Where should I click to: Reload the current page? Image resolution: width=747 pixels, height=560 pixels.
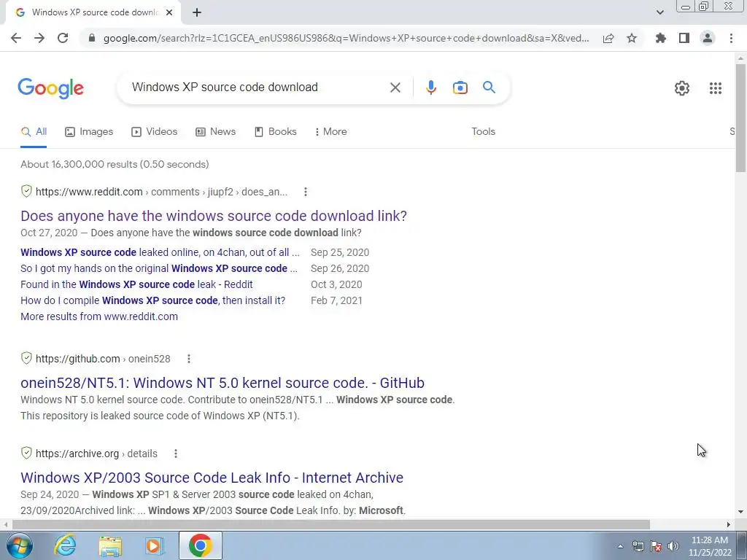pos(63,38)
